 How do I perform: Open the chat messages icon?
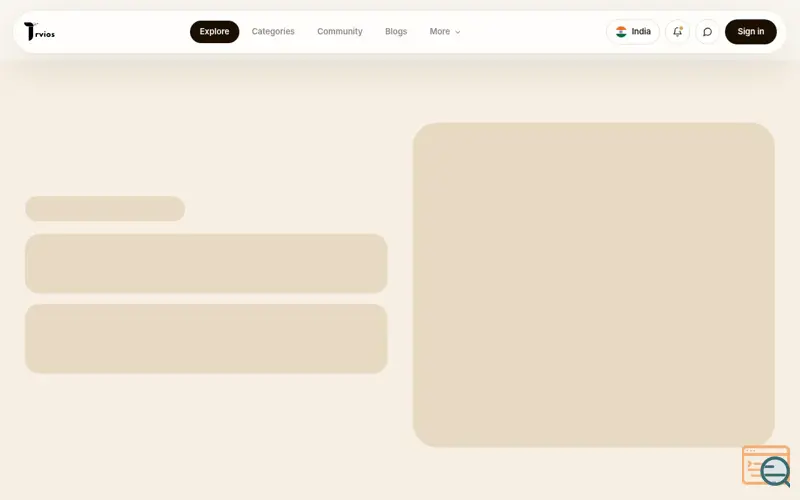coord(707,32)
